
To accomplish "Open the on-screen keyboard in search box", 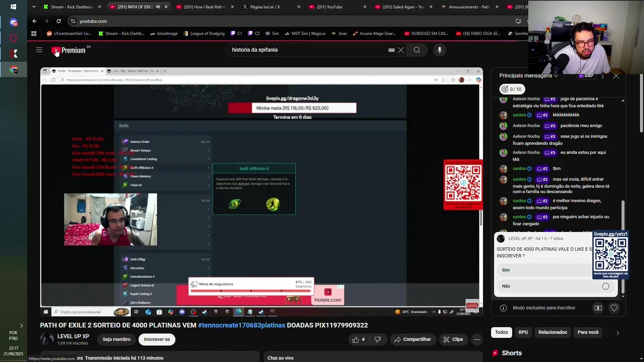I will point(391,50).
